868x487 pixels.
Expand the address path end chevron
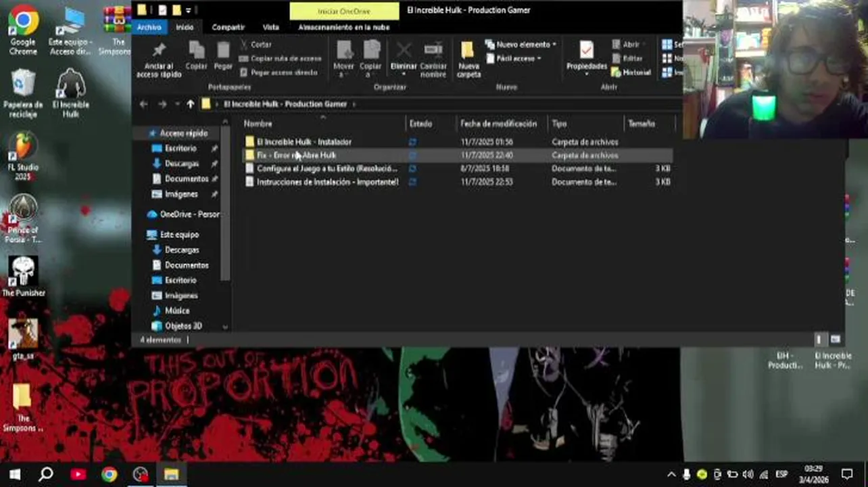coord(354,104)
